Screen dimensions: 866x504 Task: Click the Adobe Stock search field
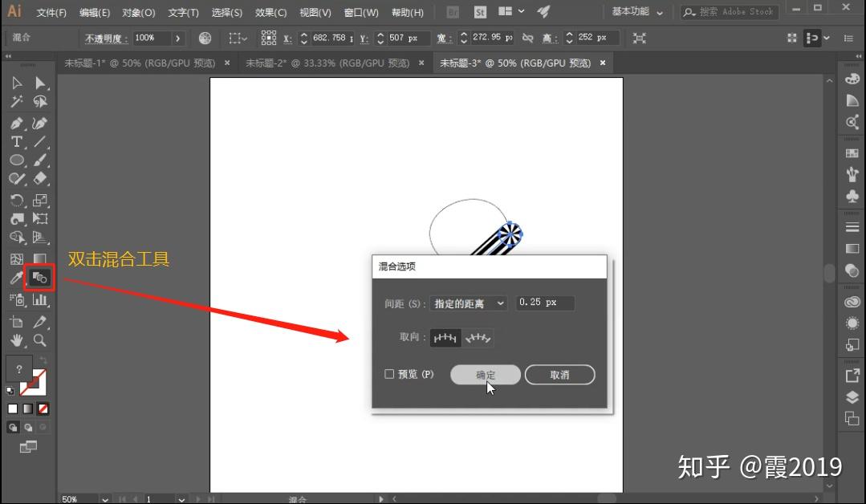tap(730, 11)
